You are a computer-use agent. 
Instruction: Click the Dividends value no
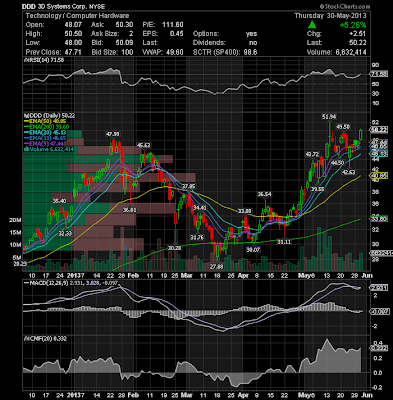point(253,43)
